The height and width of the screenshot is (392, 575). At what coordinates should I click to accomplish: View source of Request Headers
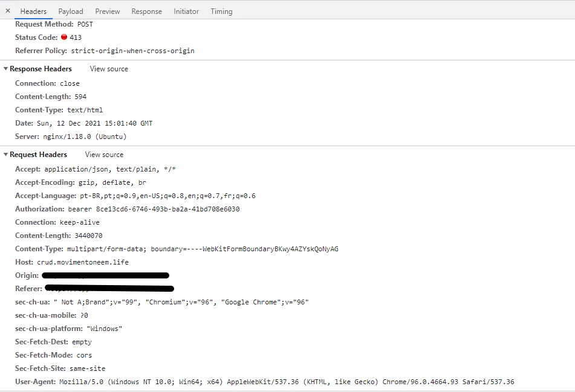coord(104,155)
